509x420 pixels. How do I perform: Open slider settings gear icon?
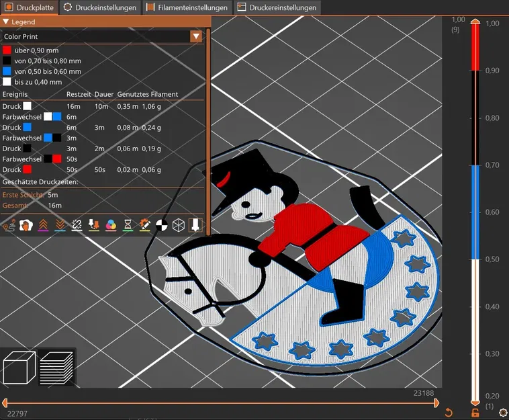click(504, 413)
